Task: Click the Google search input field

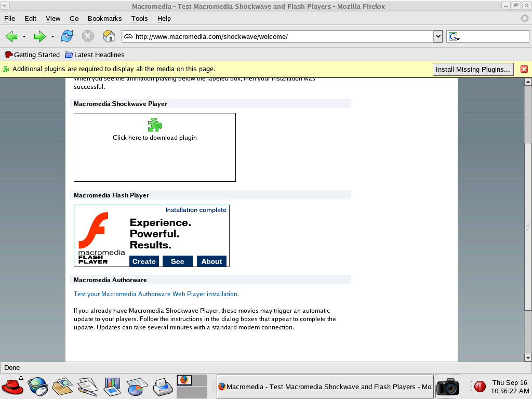Action: coord(494,37)
